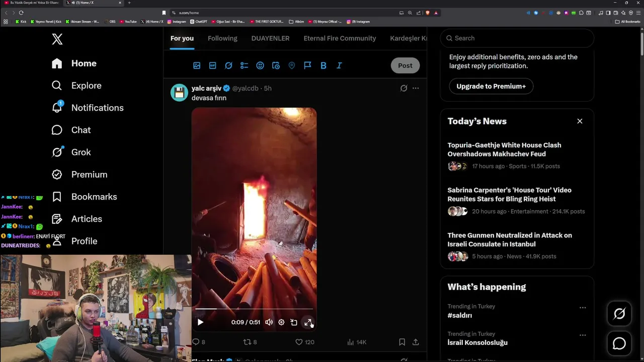The image size is (644, 362).
Task: Mute the video with the speaker icon
Action: point(269,322)
